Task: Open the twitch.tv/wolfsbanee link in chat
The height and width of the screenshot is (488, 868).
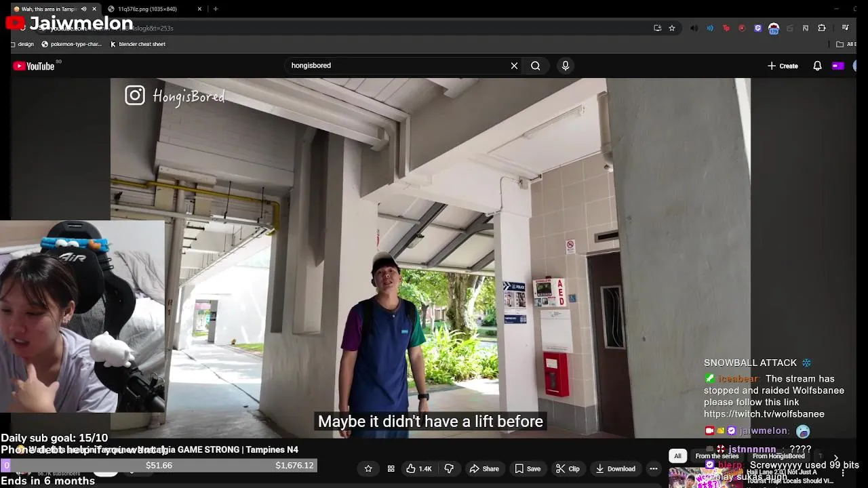Action: point(764,414)
